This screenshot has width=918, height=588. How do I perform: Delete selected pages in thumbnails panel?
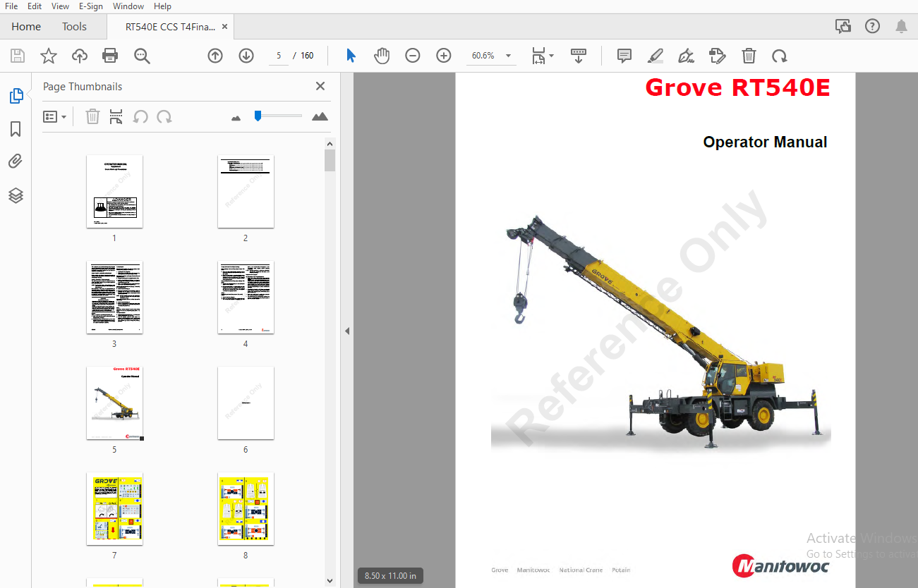click(x=92, y=116)
